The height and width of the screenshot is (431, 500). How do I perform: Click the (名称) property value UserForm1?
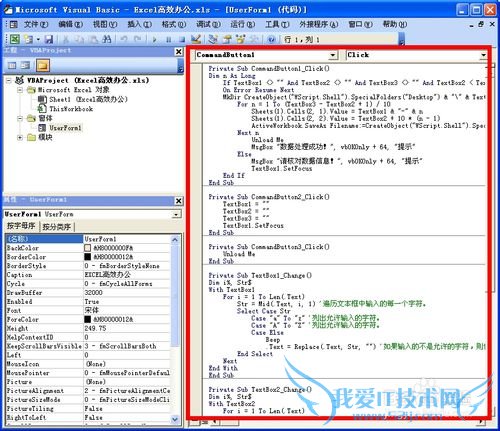127,239
